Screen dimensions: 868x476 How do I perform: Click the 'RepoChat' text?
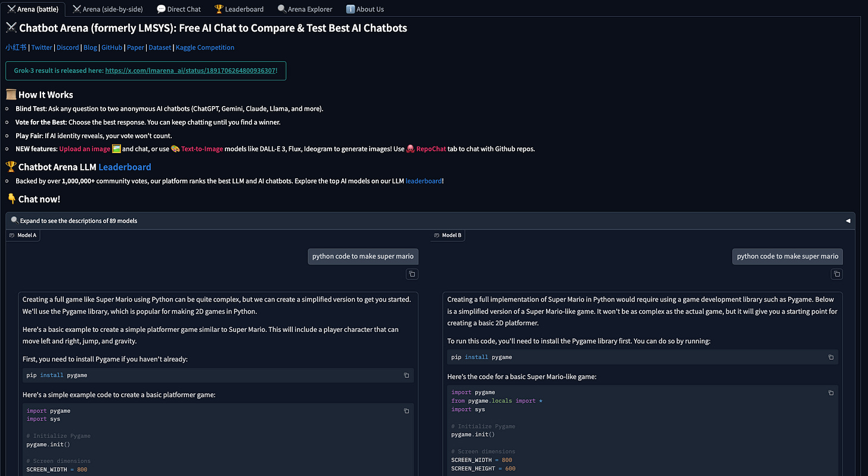coord(431,149)
